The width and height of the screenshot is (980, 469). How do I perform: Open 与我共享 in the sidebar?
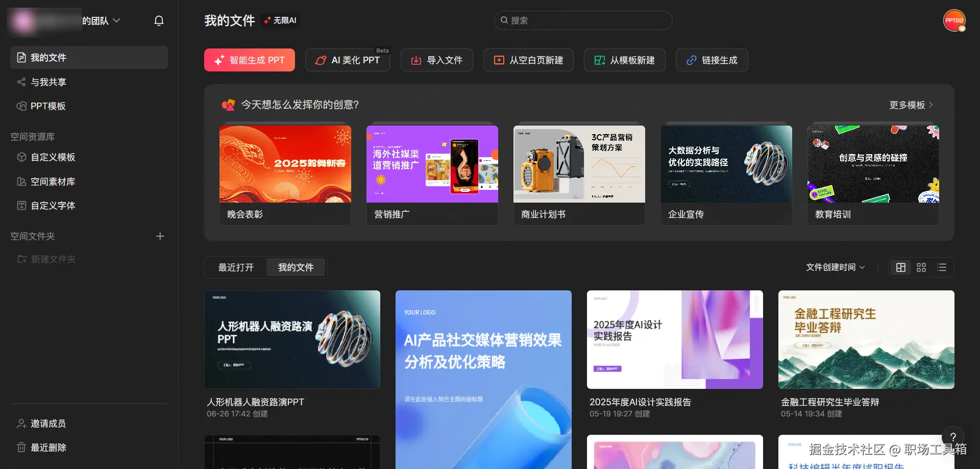[89, 82]
